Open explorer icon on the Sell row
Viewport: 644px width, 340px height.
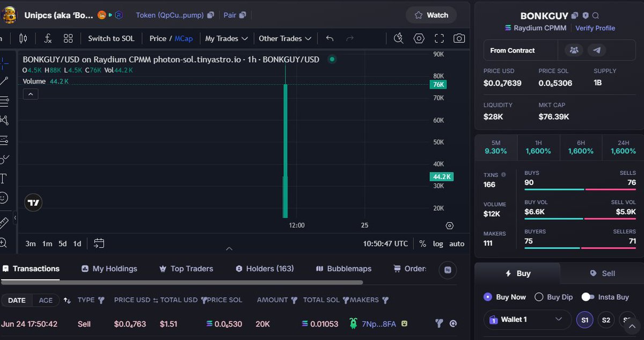coord(453,324)
